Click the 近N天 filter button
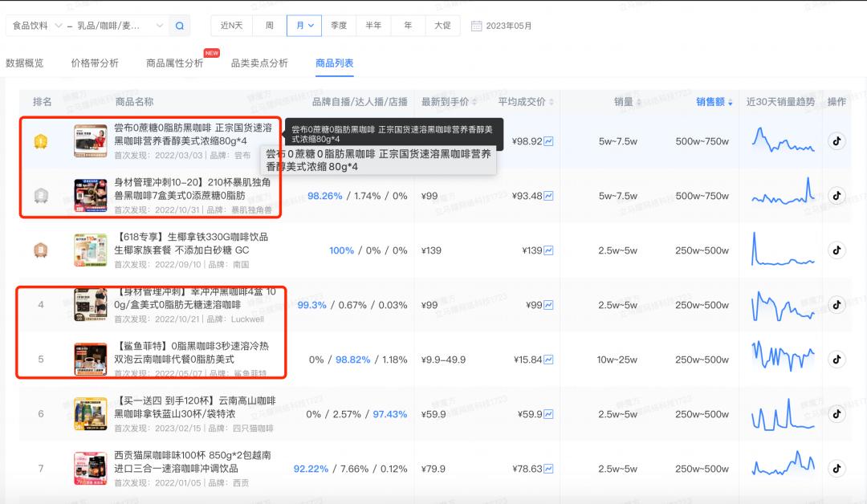Viewport: 867px width, 504px height. click(x=230, y=25)
